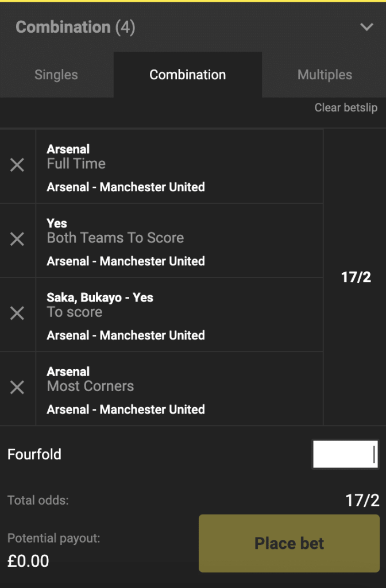Select the Combination tab

click(x=188, y=75)
